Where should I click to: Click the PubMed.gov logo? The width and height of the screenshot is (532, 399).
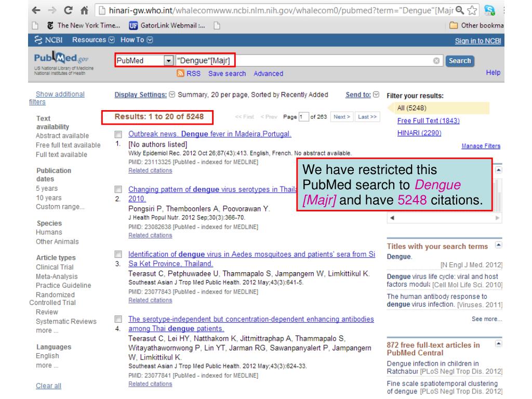tap(61, 58)
